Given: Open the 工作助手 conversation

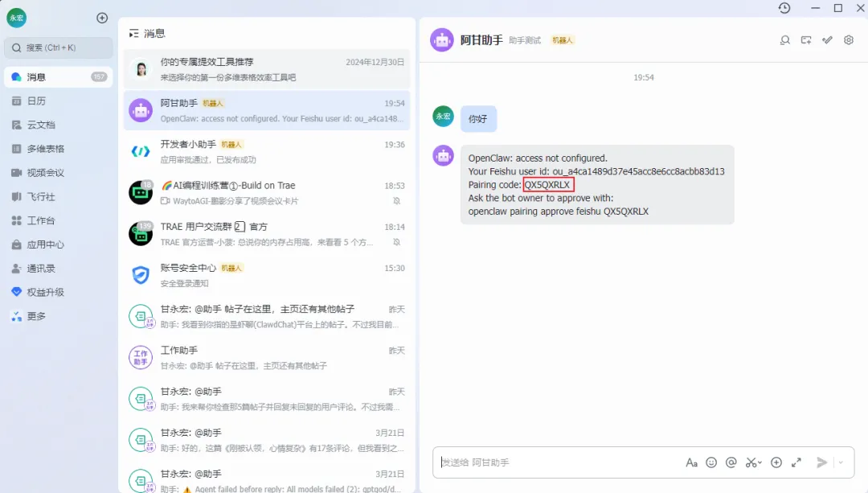Looking at the screenshot, I should (x=267, y=357).
